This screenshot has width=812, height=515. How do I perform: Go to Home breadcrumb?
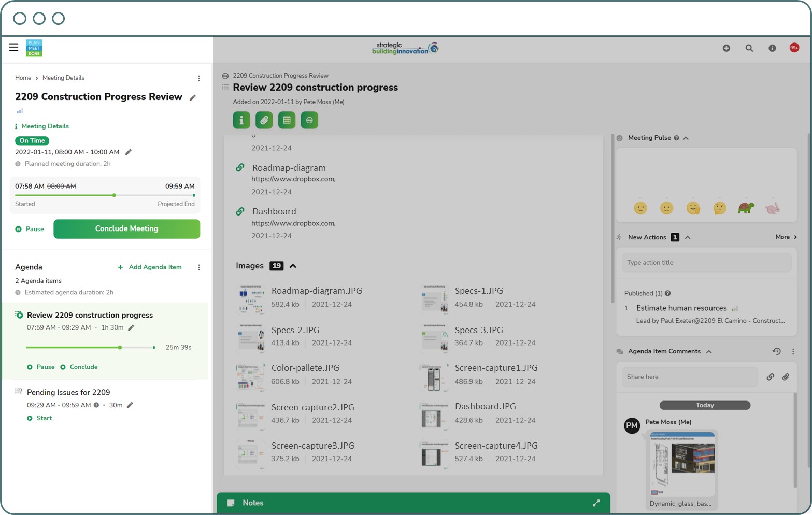click(23, 78)
